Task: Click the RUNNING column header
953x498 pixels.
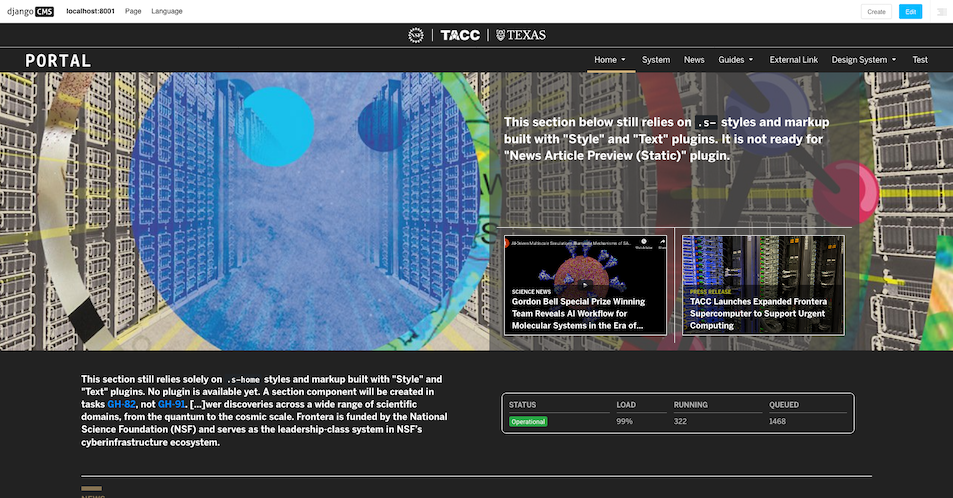Action: pos(690,405)
